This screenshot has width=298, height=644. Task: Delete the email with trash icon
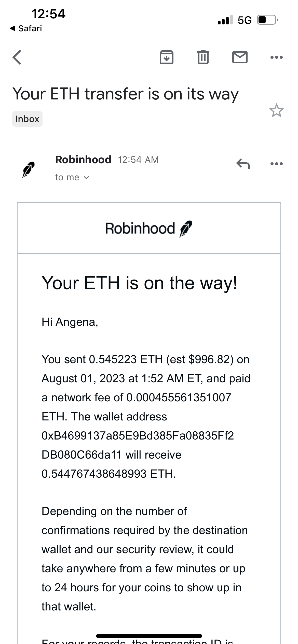(203, 57)
